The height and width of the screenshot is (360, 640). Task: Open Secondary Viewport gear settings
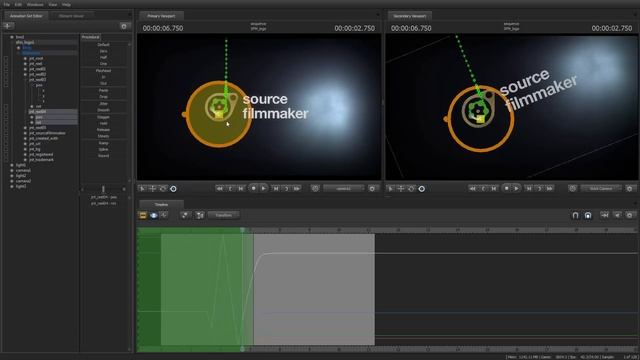pyautogui.click(x=629, y=189)
